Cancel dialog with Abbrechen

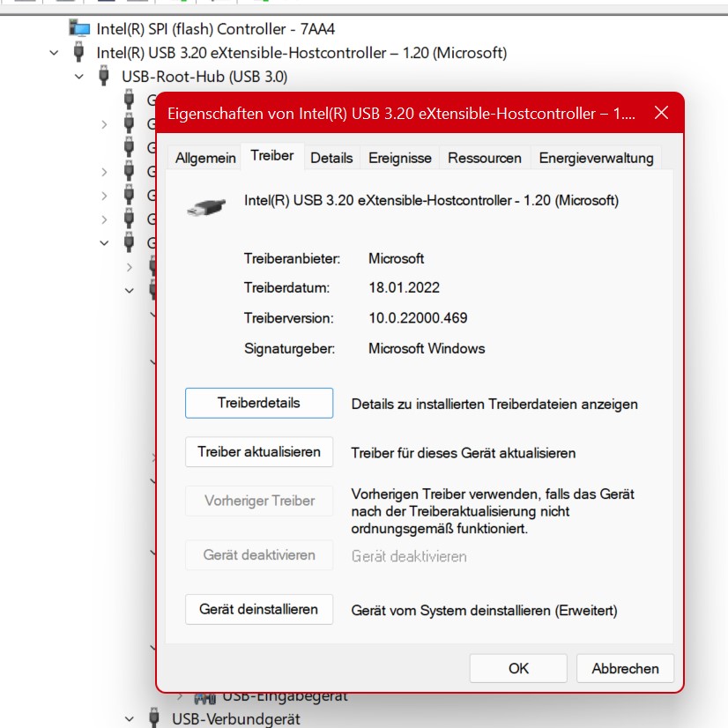click(625, 668)
